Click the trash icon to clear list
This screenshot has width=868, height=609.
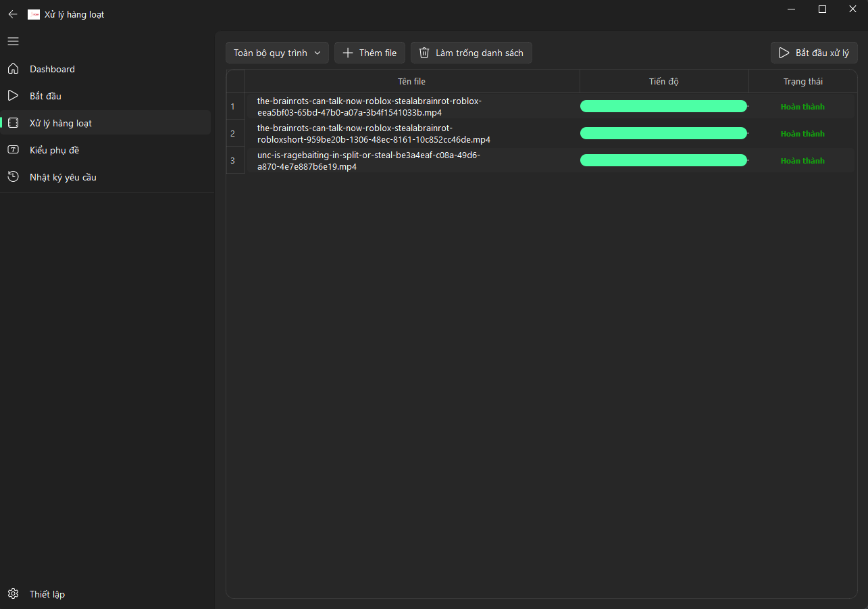click(x=424, y=53)
